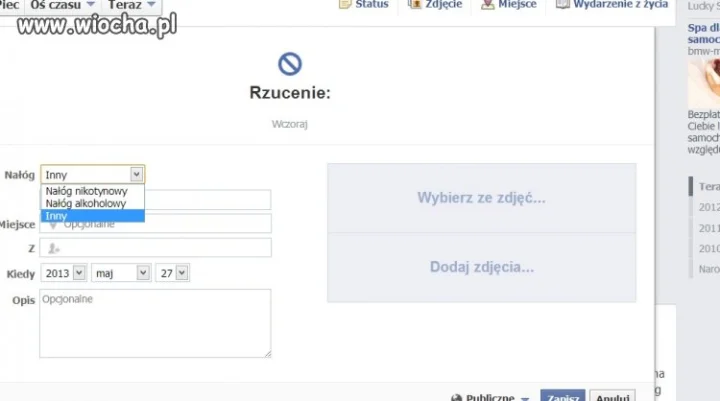Open the Publiczne privacy dropdown
720x401 pixels.
490,397
